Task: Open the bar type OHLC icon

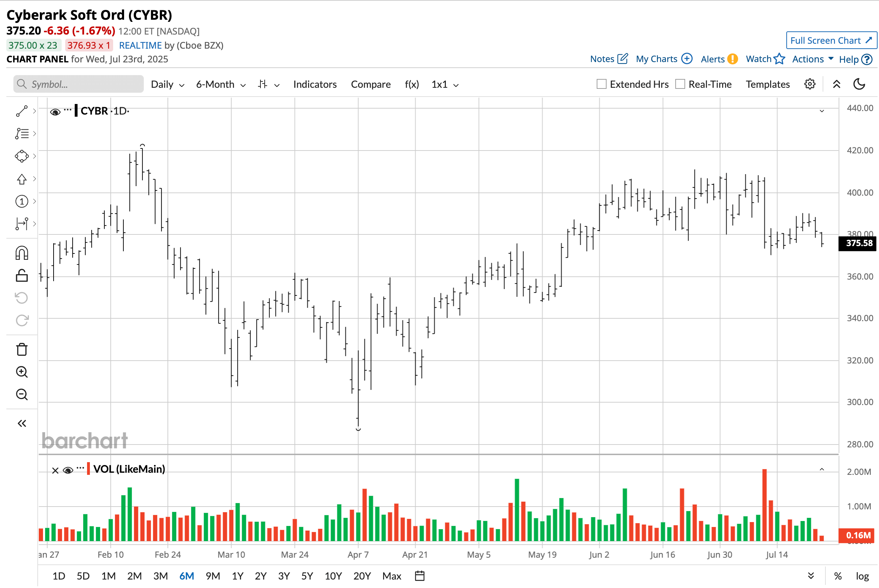Action: coord(262,84)
